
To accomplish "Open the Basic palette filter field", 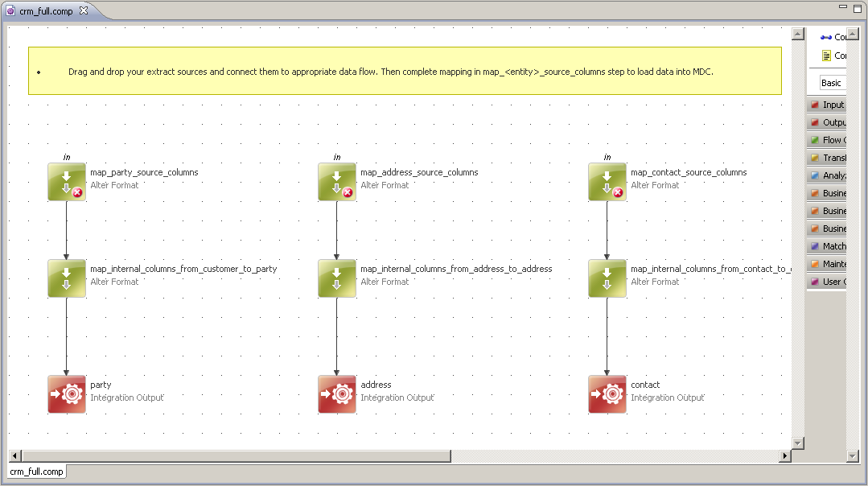I will coord(831,83).
